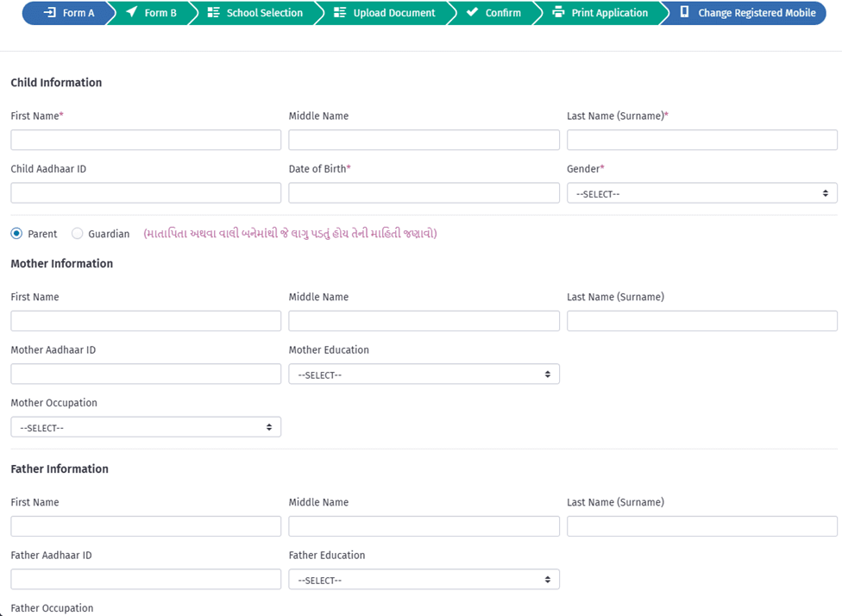Go to the School Selection step tab
Screen dimensions: 842x616
tap(264, 13)
